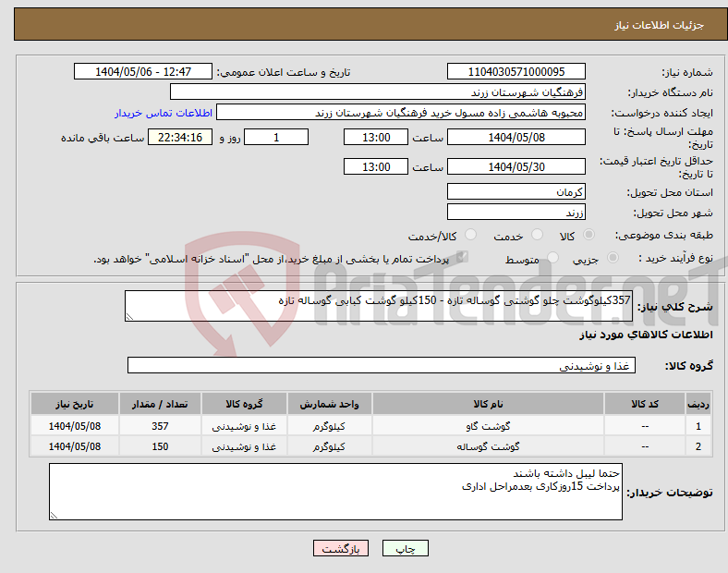Click the ردیف column header

point(698,404)
